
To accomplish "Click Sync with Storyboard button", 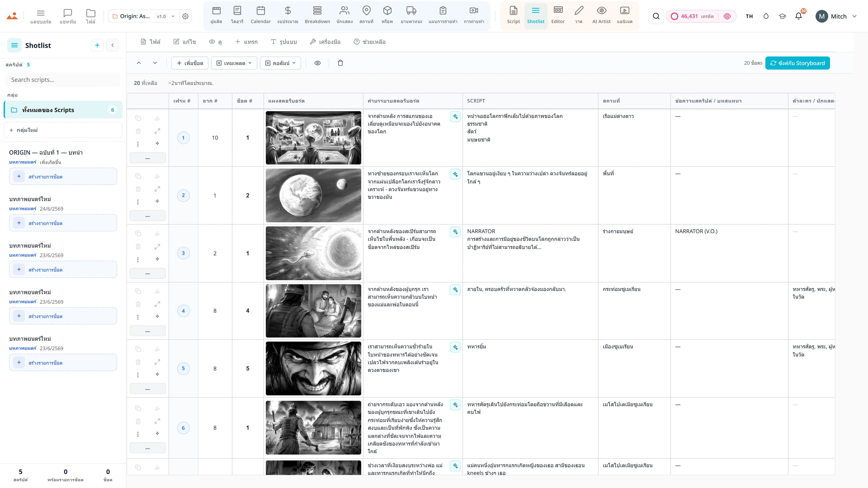I will click(x=797, y=63).
